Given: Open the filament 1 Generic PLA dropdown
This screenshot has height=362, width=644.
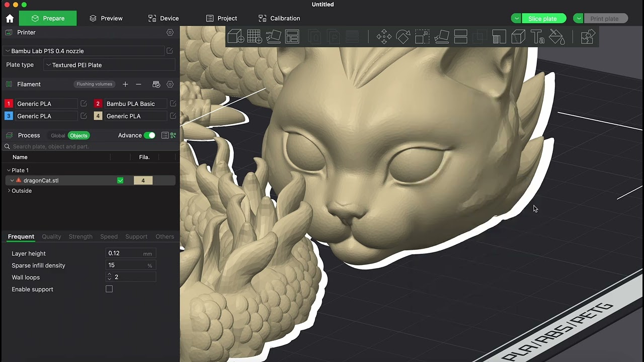Looking at the screenshot, I should (47, 104).
